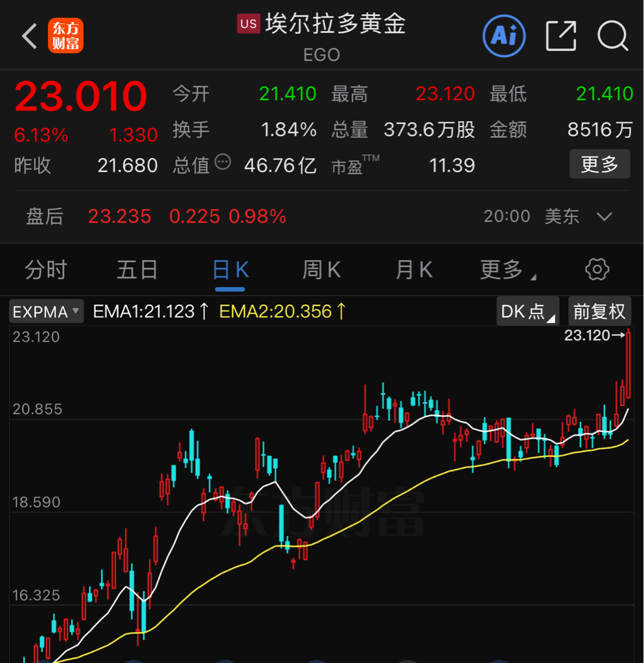This screenshot has height=663, width=644.
Task: Switch to 周K chart tab
Action: point(321,270)
